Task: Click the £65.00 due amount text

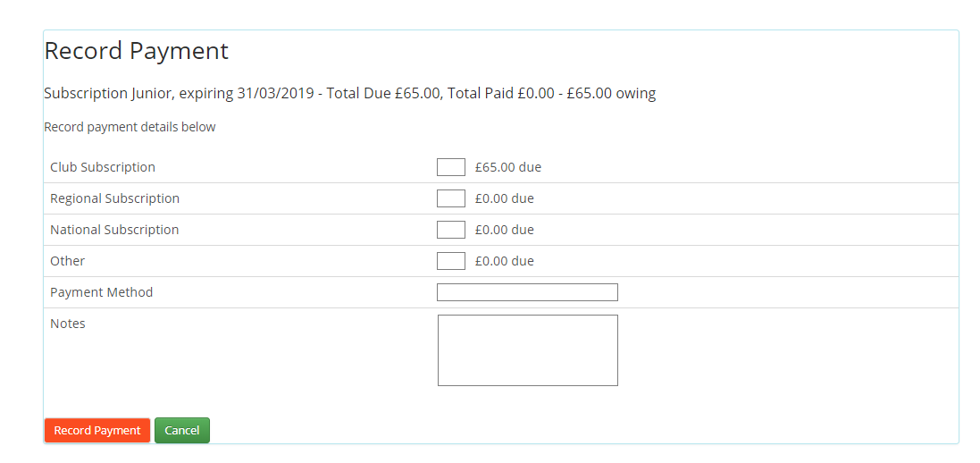Action: click(x=508, y=167)
